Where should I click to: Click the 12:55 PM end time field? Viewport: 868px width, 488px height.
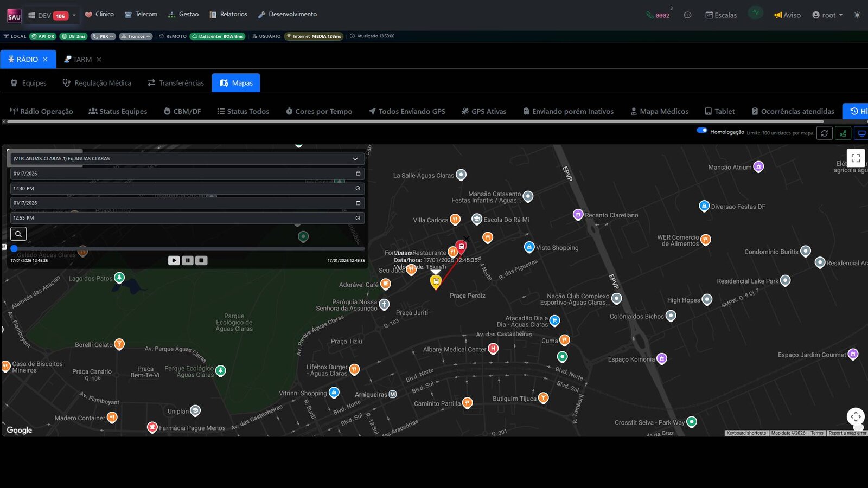[187, 218]
